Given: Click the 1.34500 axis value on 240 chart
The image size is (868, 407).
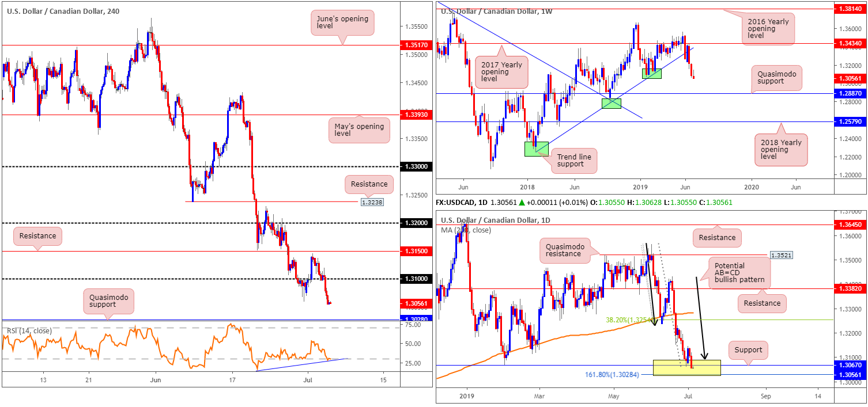Looking at the screenshot, I should point(416,83).
